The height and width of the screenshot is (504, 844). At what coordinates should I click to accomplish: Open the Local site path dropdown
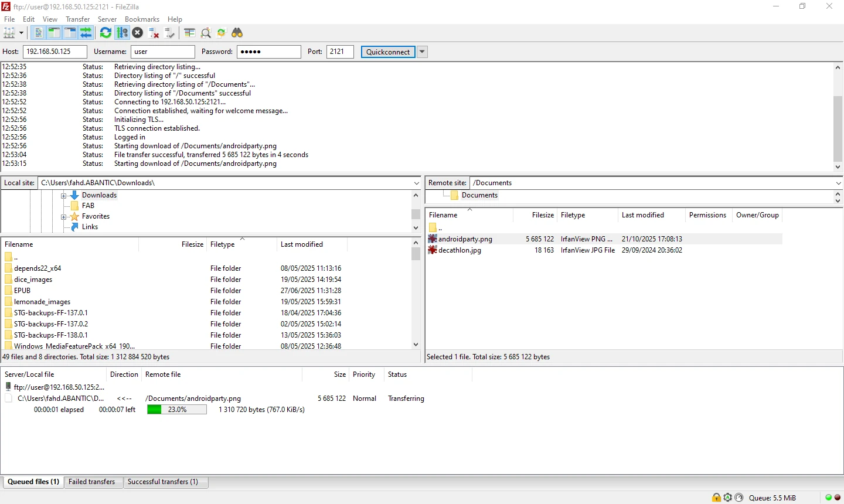416,182
